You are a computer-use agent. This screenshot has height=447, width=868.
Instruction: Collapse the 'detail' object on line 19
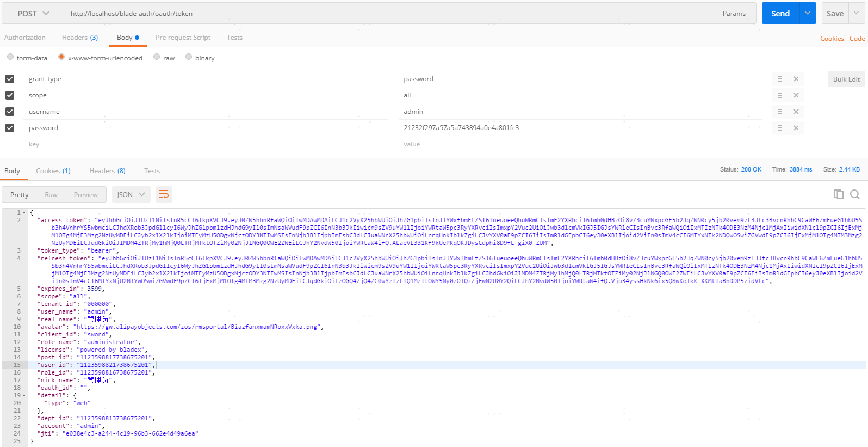(24, 396)
